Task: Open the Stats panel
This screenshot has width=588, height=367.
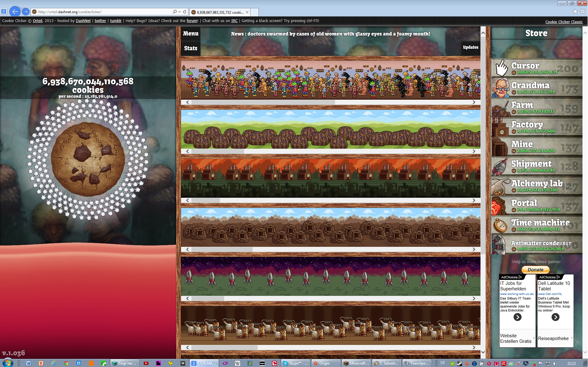Action: pyautogui.click(x=190, y=48)
